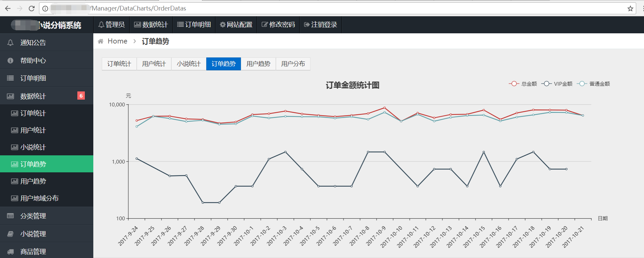
Task: Bookmark page with the star icon
Action: tap(630, 8)
